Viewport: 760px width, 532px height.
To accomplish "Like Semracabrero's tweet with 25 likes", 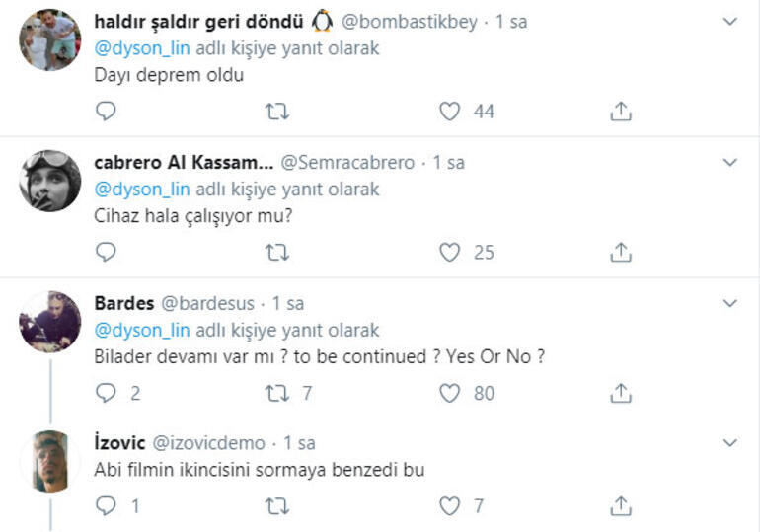I will point(450,253).
